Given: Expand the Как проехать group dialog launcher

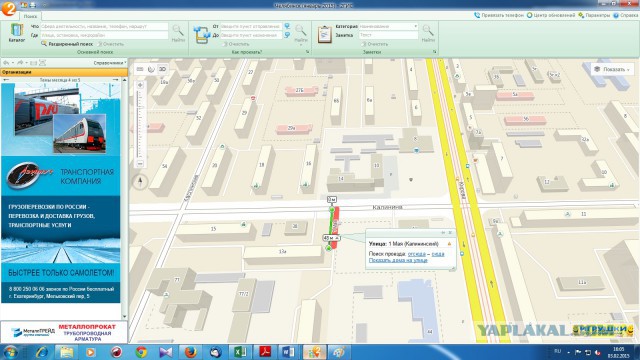Looking at the screenshot, I should pos(307,52).
